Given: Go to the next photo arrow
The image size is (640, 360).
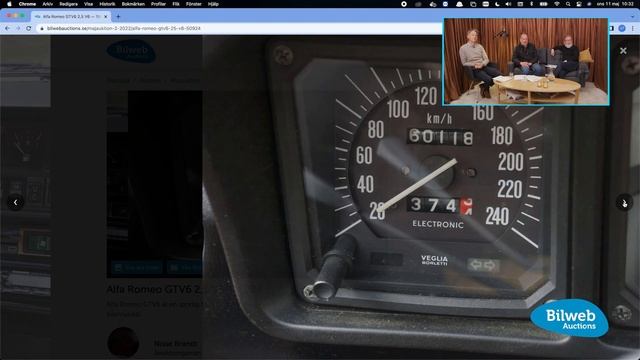Looking at the screenshot, I should pos(624,202).
